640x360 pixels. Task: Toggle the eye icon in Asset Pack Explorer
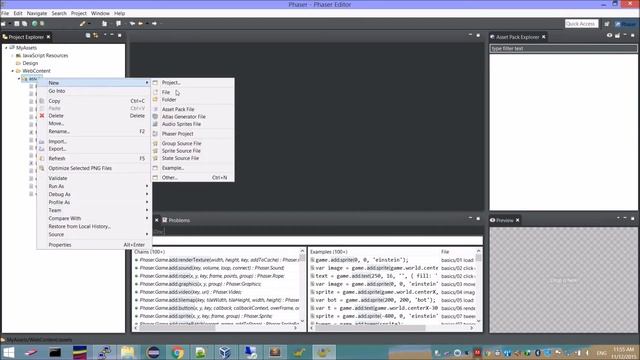(x=609, y=36)
